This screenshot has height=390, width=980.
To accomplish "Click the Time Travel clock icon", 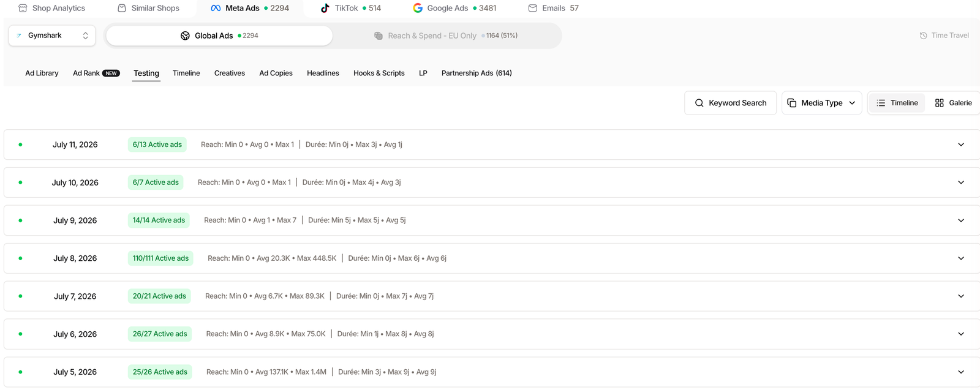I will coord(923,36).
